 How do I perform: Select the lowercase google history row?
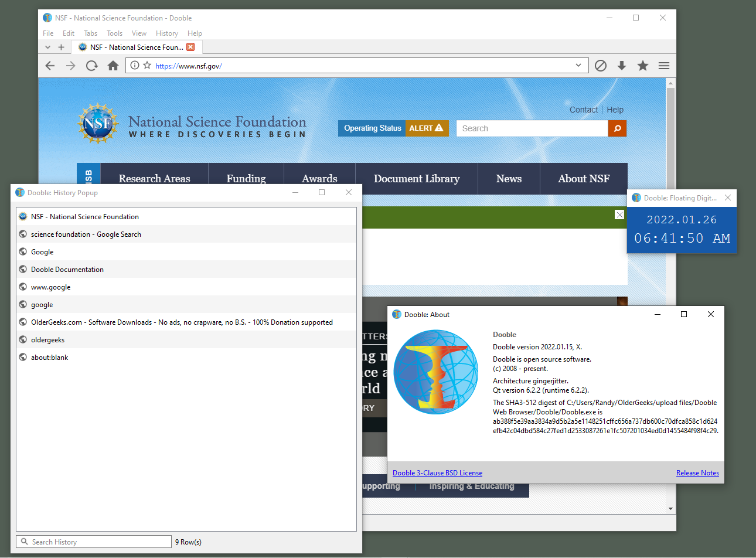pos(186,304)
